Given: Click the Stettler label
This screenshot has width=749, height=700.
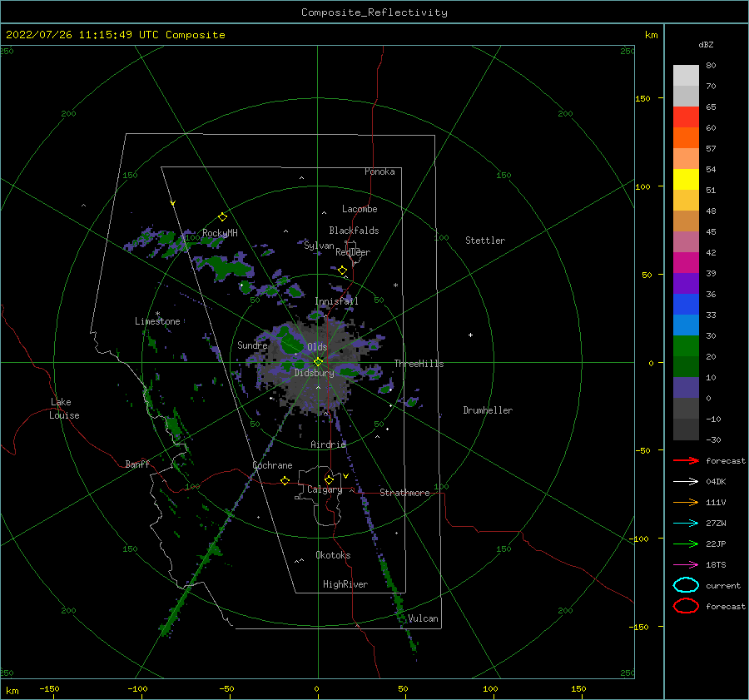Looking at the screenshot, I should coord(485,241).
